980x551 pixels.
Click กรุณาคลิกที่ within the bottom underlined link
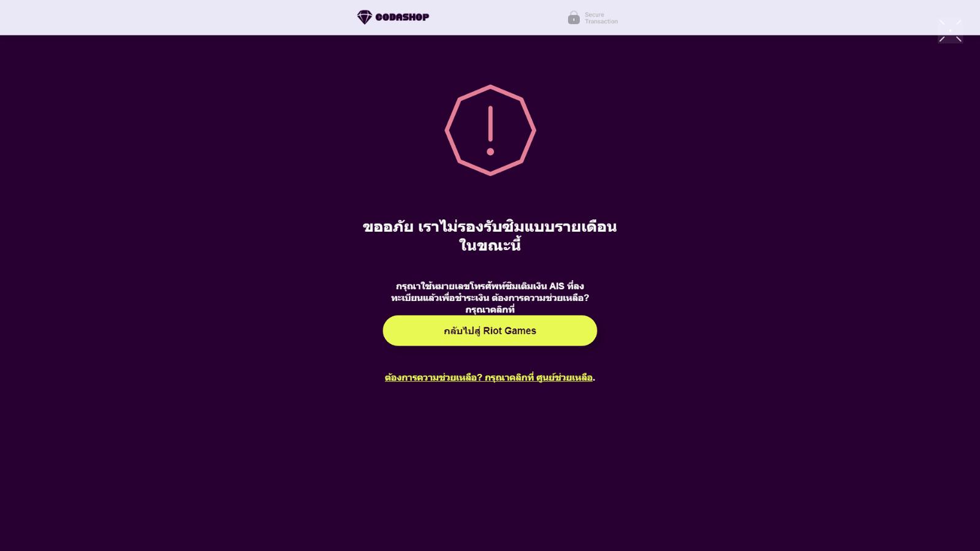point(509,378)
